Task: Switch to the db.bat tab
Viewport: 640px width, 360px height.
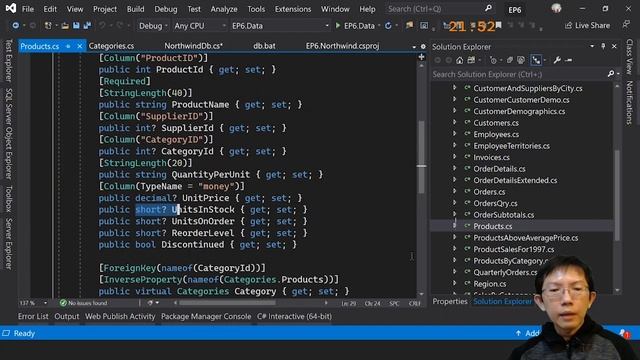Action: click(x=264, y=46)
